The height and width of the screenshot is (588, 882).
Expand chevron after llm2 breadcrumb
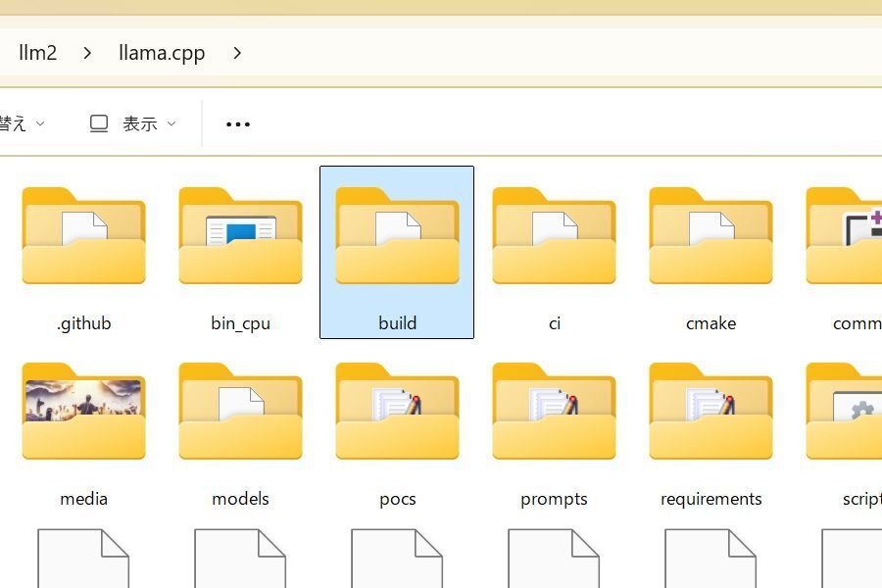tap(87, 54)
